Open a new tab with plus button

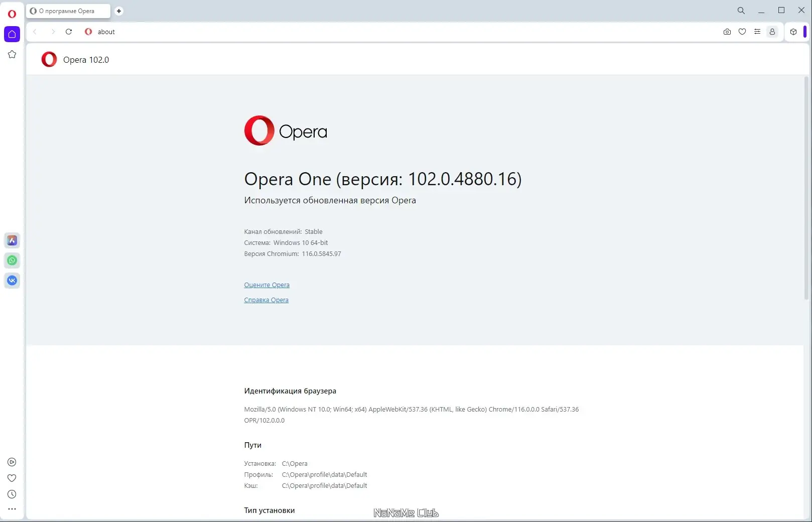[x=119, y=11]
